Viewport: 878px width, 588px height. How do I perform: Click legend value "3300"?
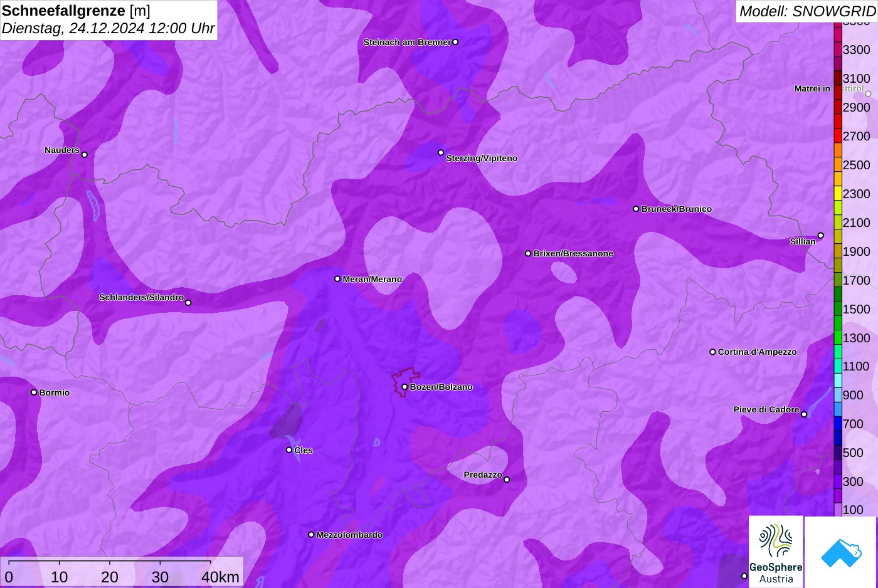click(857, 50)
